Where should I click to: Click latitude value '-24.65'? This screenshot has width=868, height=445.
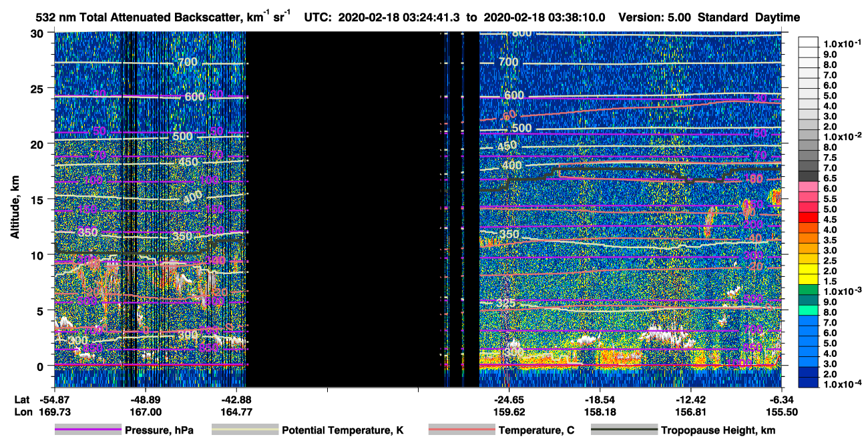(x=509, y=399)
